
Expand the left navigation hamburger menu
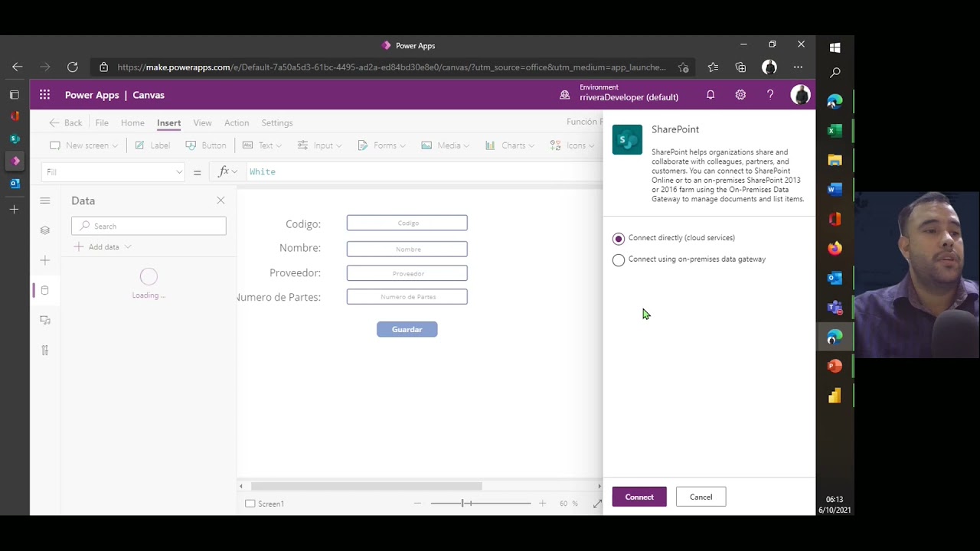(x=45, y=201)
